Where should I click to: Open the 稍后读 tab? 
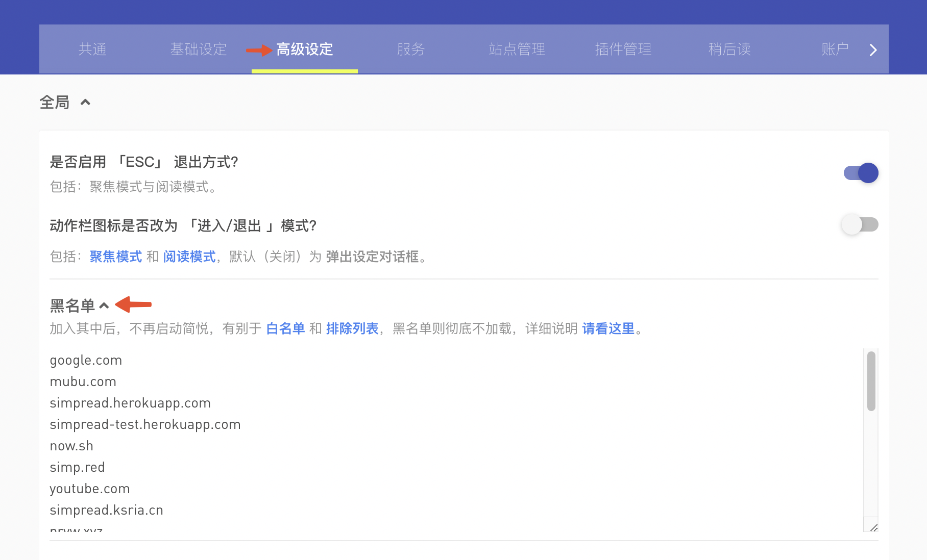729,49
